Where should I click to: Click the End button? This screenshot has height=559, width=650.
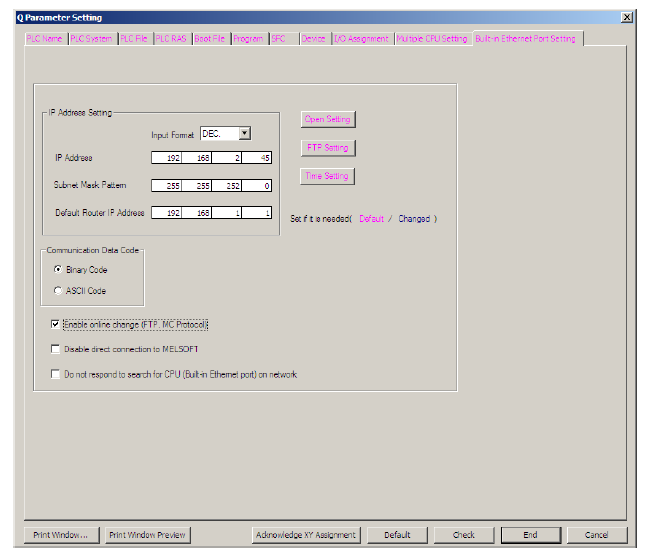(530, 535)
